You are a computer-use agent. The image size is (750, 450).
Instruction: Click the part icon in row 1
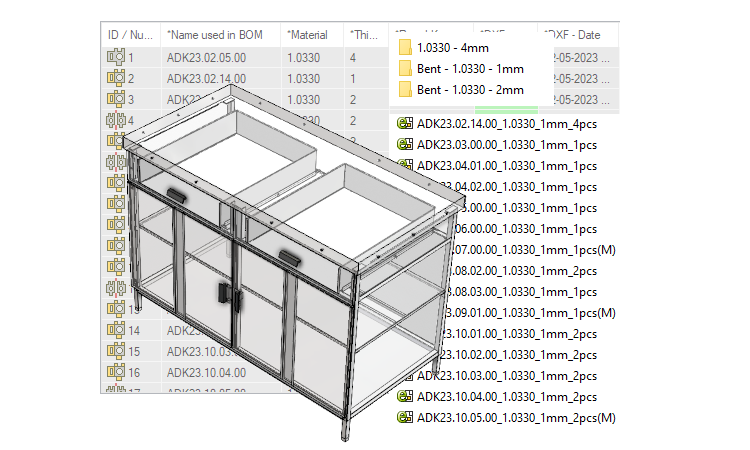coord(114,57)
